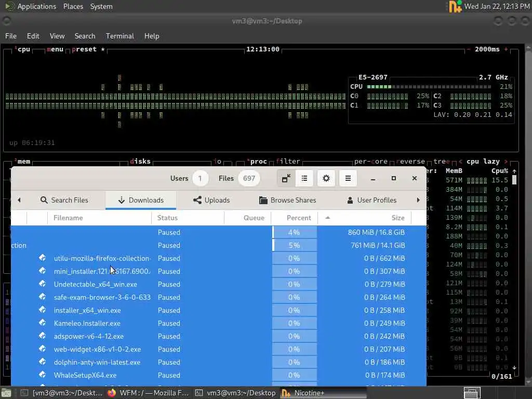
Task: Click file icon of web-widget-x86-v1-0-2.exe
Action: click(x=42, y=349)
